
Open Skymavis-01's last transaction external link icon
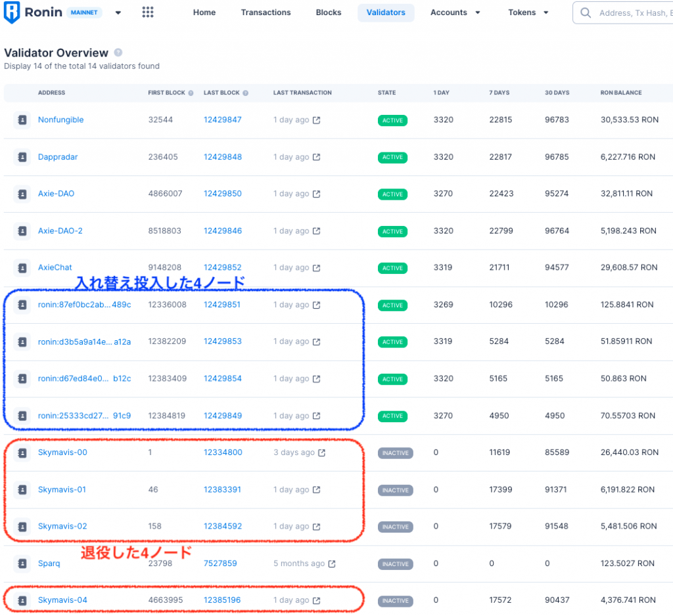coord(316,489)
